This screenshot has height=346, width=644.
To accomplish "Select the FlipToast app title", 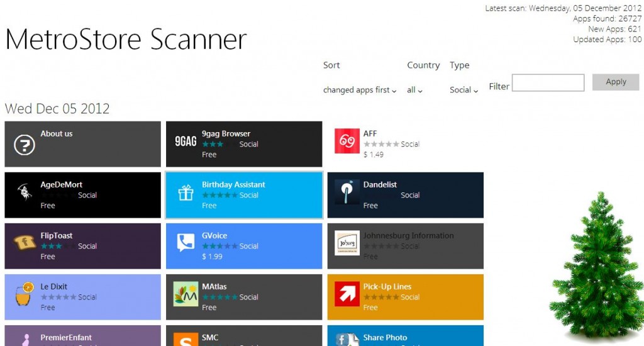I will (x=56, y=235).
